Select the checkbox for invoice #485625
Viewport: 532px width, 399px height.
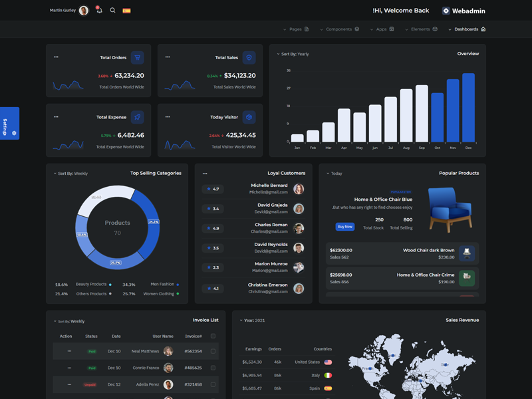point(213,368)
